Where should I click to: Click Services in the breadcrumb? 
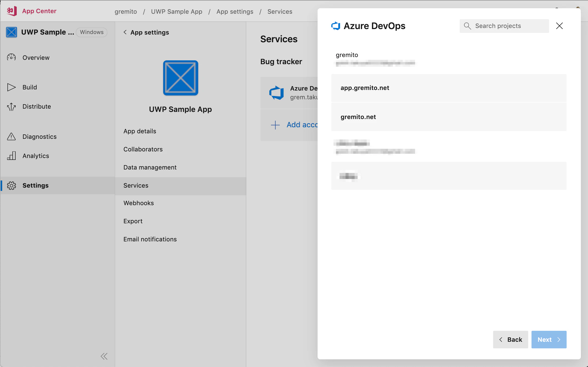click(280, 12)
